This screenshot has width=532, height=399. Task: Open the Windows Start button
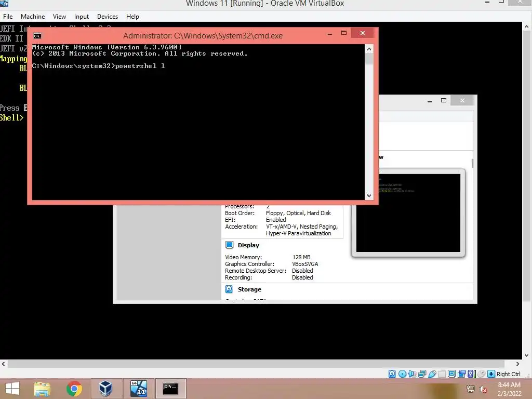[x=12, y=389]
